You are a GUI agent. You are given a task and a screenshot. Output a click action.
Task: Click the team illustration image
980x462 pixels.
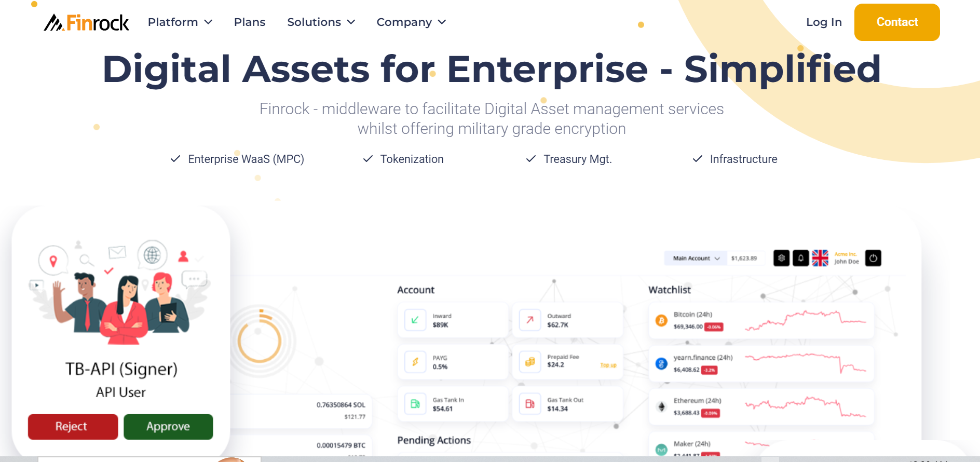(121, 292)
